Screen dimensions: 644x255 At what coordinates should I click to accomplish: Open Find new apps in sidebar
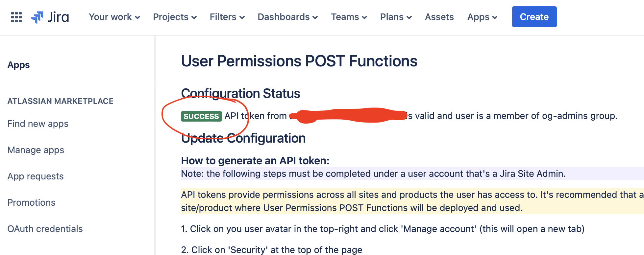pos(38,124)
